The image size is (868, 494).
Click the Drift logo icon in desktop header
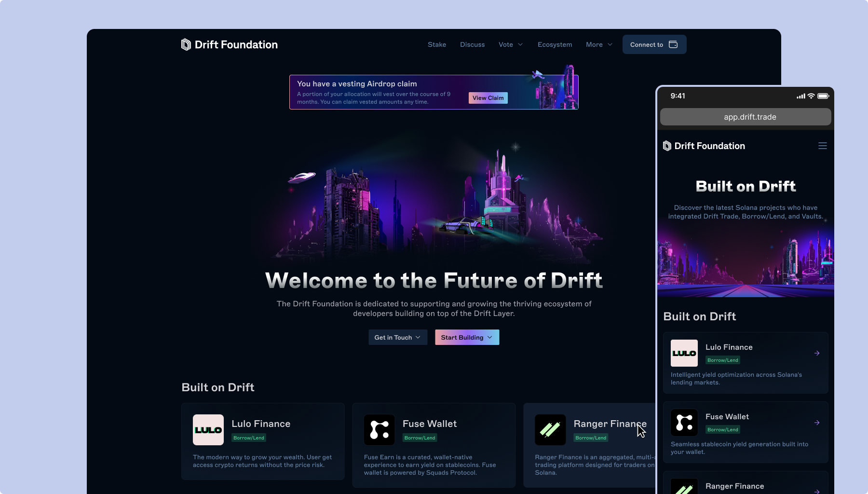coord(186,44)
